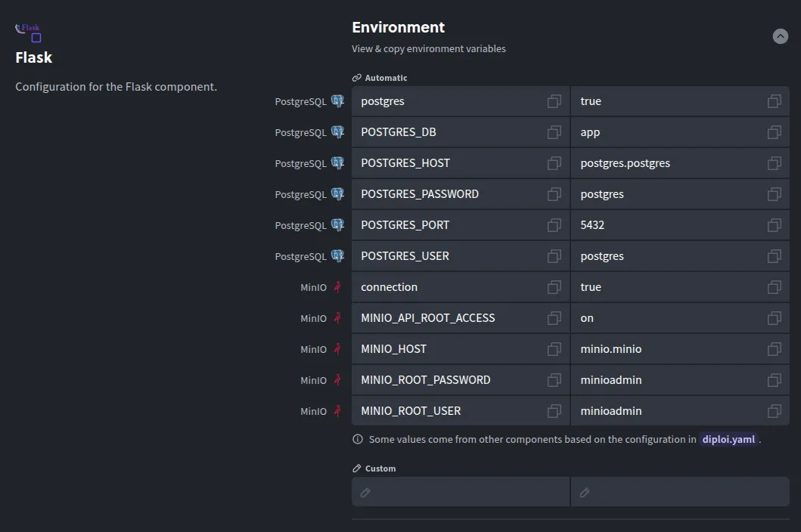Click the custom variable value field
The height and width of the screenshot is (532, 801).
click(679, 492)
